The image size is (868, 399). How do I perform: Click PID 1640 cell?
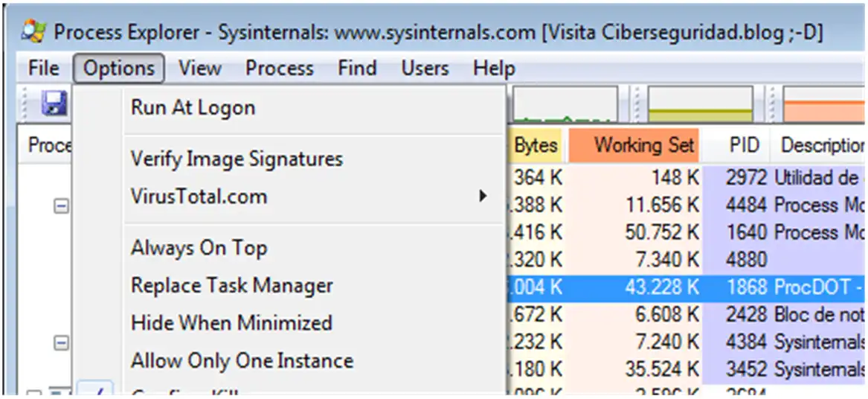pos(746,232)
